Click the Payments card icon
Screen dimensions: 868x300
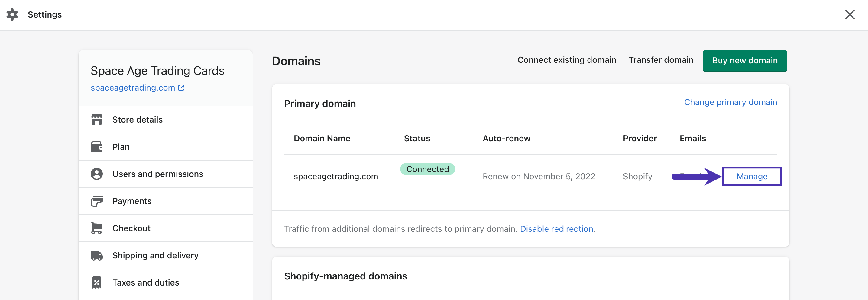click(x=97, y=201)
